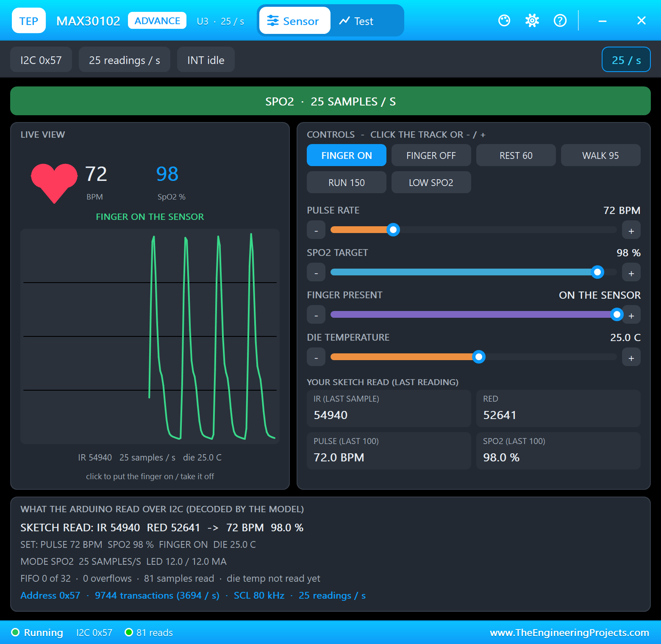The image size is (661, 644).
Task: Open the color theme palette icon
Action: coord(504,20)
